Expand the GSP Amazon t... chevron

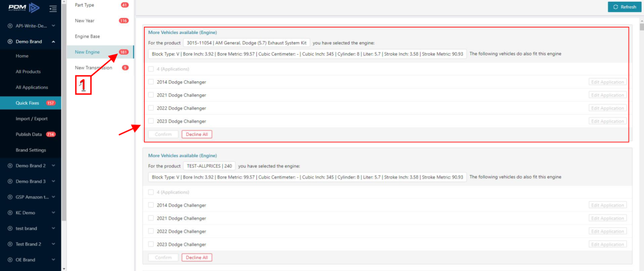pos(54,197)
